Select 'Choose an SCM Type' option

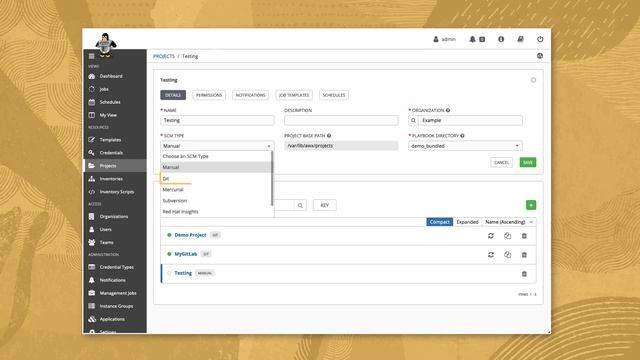[x=216, y=156]
